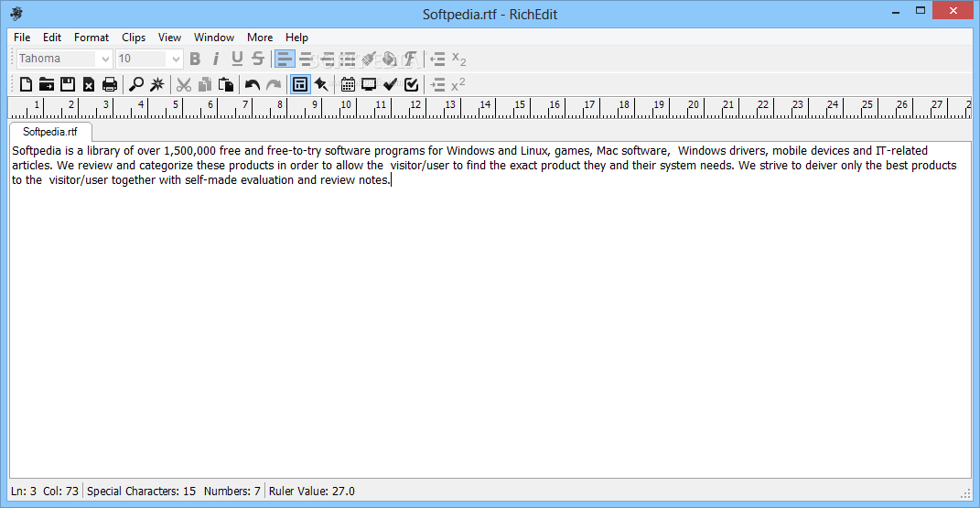
Task: Open the Window menu
Action: coord(214,38)
